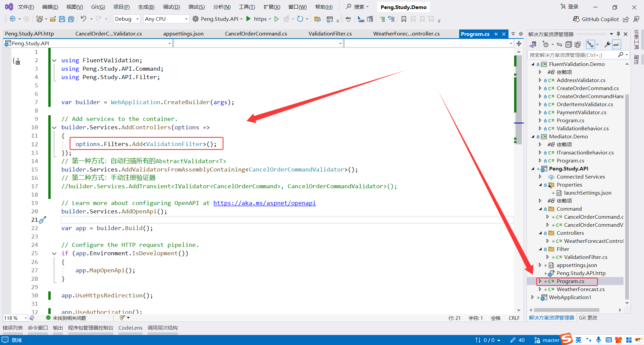Click the pending changes filter clock icon
The width and height of the screenshot is (644, 345).
[546, 45]
